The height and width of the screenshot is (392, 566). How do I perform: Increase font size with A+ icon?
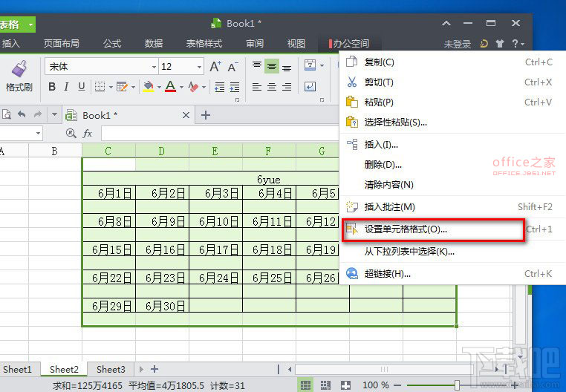215,67
